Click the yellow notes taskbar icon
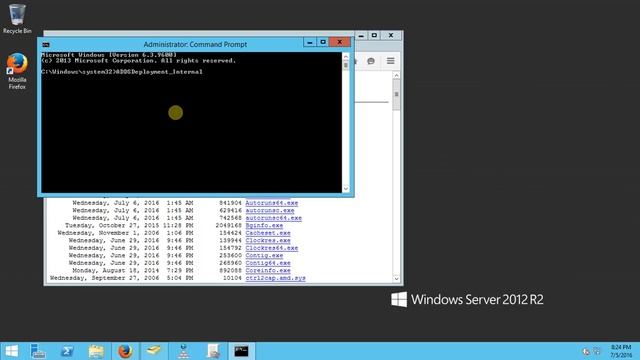 [x=154, y=351]
